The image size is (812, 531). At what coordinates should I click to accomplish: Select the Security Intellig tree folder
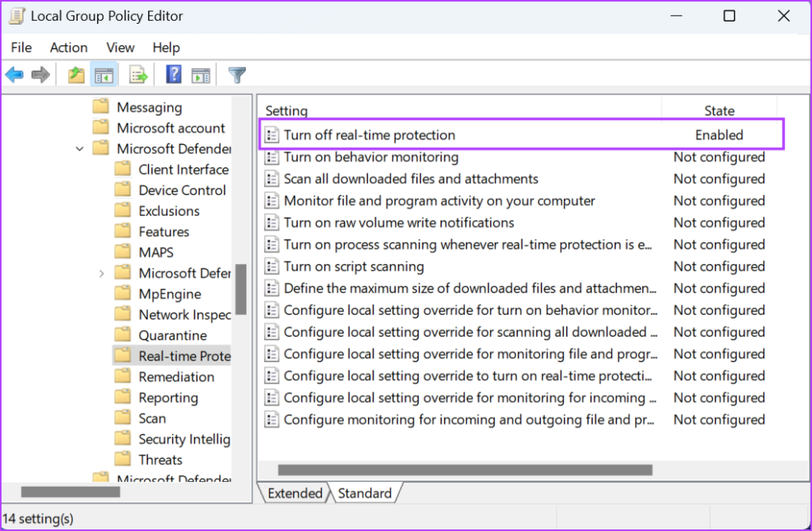pos(184,438)
